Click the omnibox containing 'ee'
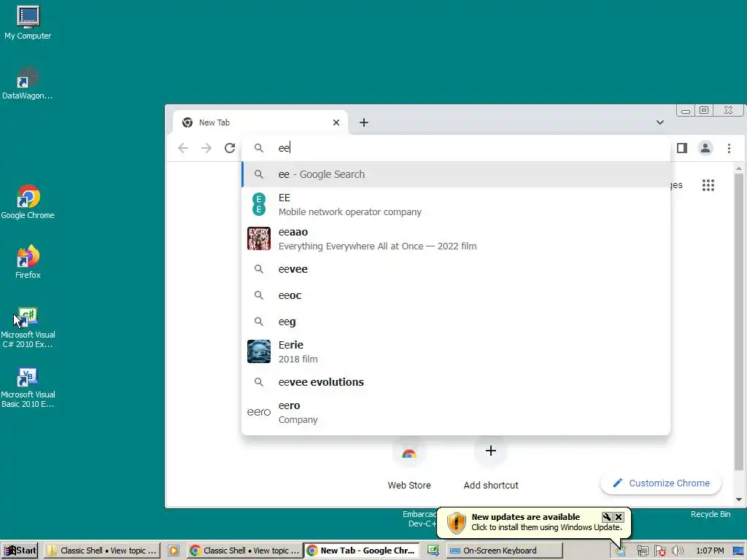 (x=455, y=147)
